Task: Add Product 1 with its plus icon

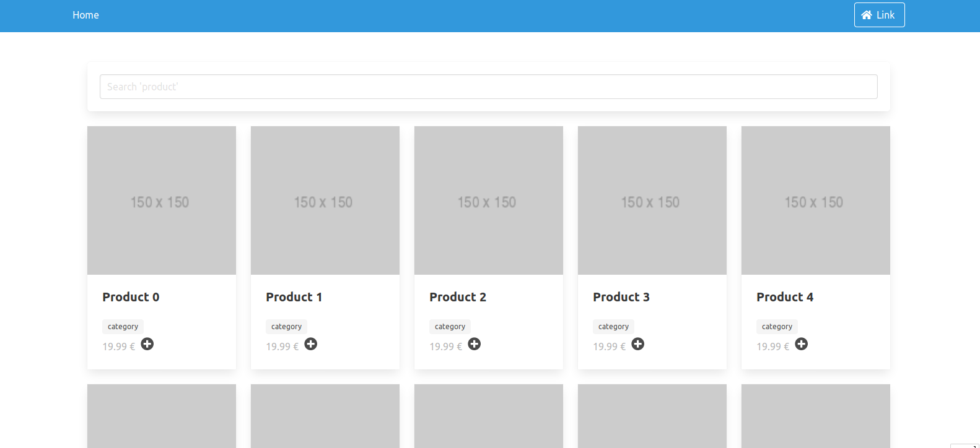Action: pyautogui.click(x=311, y=344)
